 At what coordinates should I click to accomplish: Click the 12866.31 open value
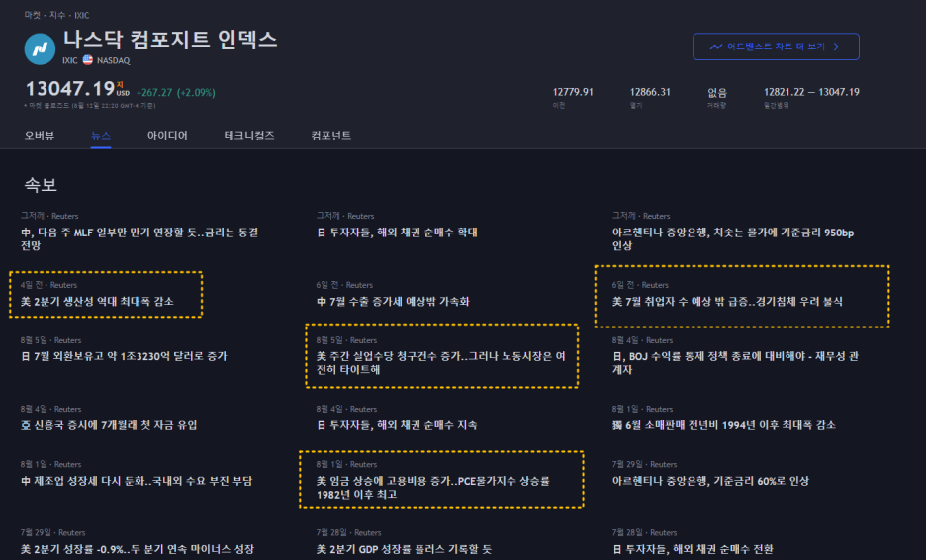pos(650,92)
